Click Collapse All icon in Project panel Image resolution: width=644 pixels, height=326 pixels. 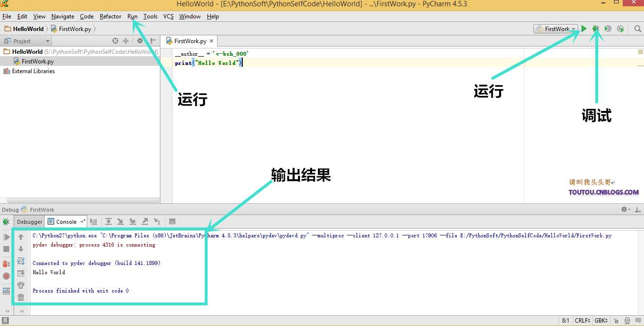[126, 41]
